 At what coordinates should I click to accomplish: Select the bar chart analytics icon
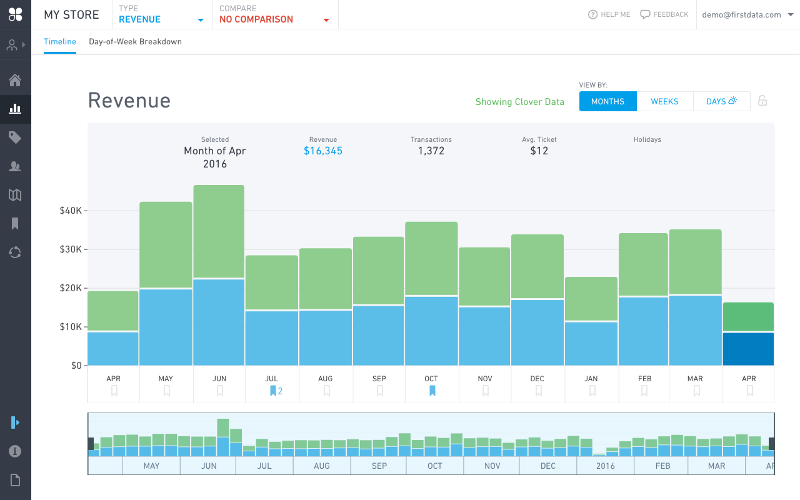15,109
